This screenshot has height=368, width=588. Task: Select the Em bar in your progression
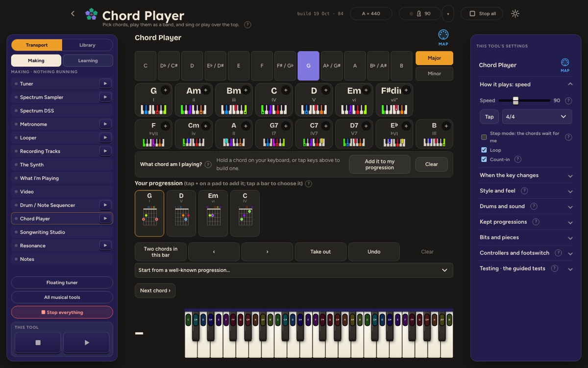(213, 213)
